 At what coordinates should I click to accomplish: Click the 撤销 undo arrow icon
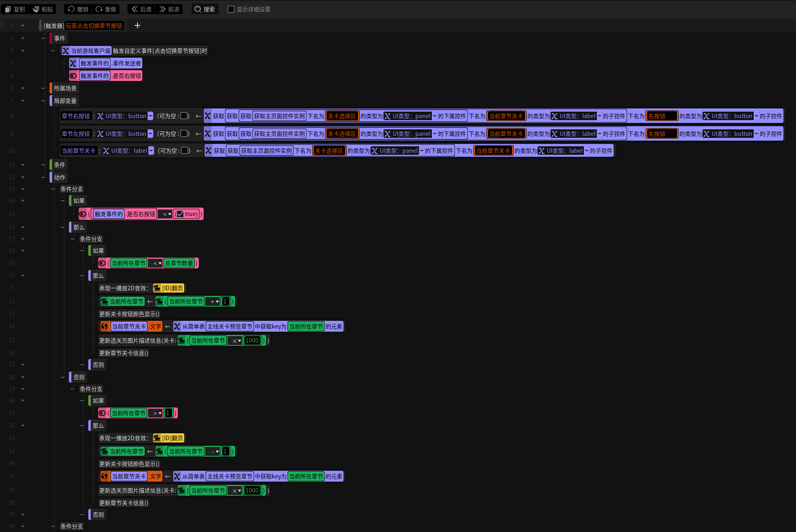coord(71,9)
